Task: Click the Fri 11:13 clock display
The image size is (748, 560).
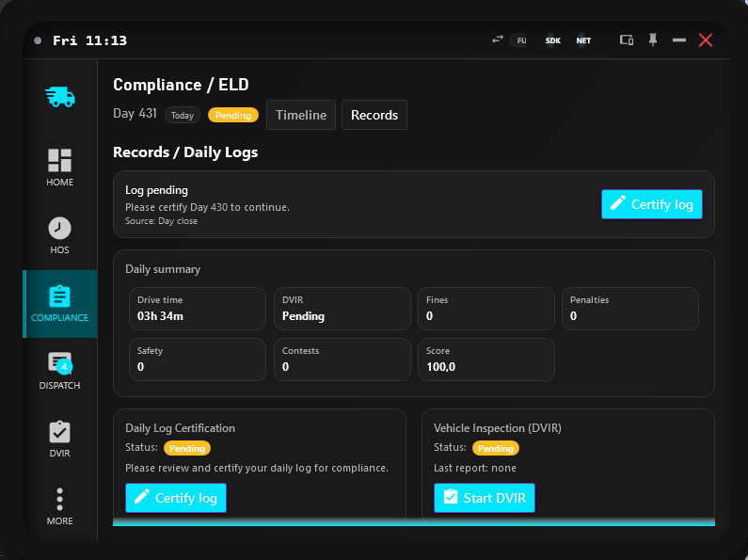Action: 89,40
